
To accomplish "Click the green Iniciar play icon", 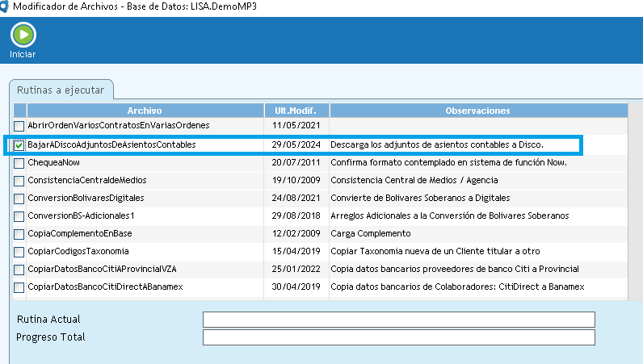I will pos(23,36).
